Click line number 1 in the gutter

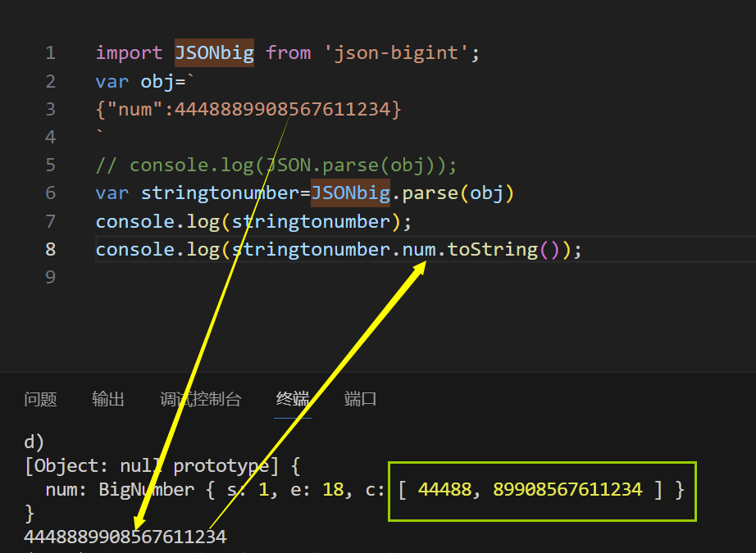coord(51,53)
